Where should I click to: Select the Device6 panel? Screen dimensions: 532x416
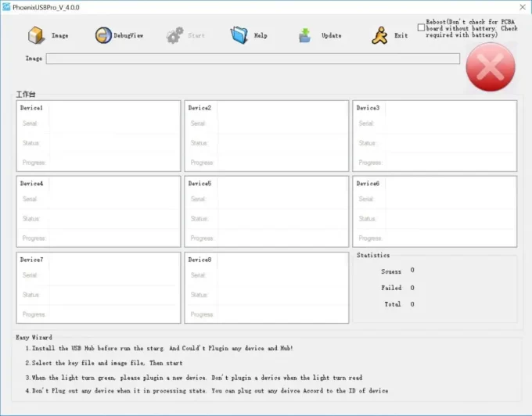point(435,211)
